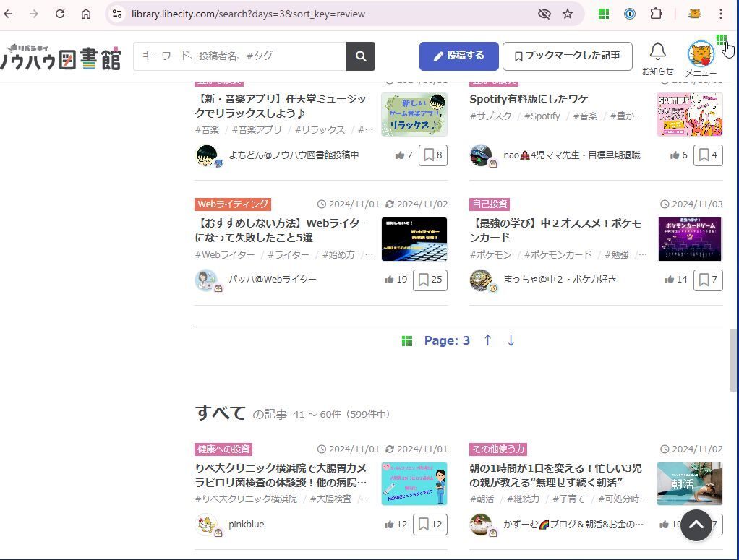This screenshot has height=560, width=739.
Task: Open the Spotify article thumbnail
Action: [690, 114]
